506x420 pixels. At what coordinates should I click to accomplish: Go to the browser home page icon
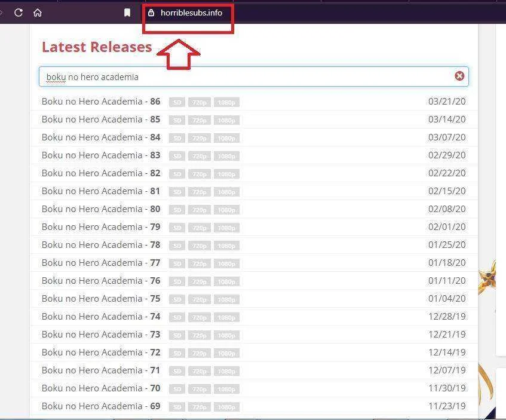click(38, 13)
